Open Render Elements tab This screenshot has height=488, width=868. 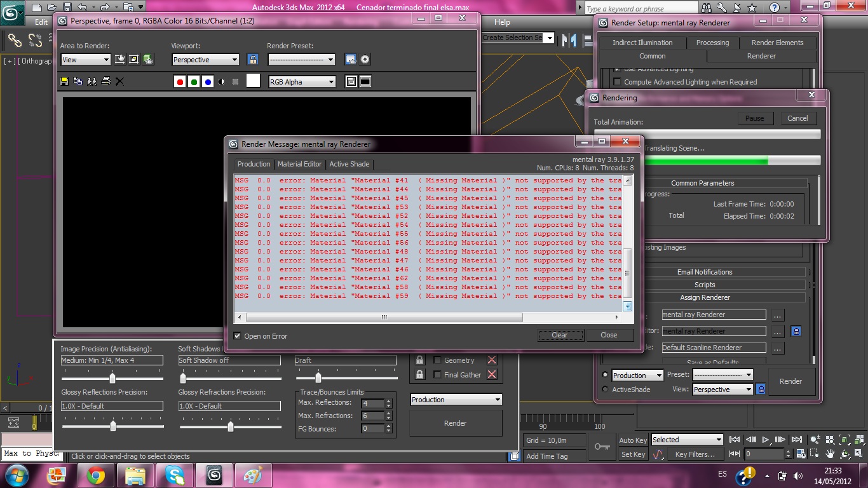pyautogui.click(x=777, y=43)
